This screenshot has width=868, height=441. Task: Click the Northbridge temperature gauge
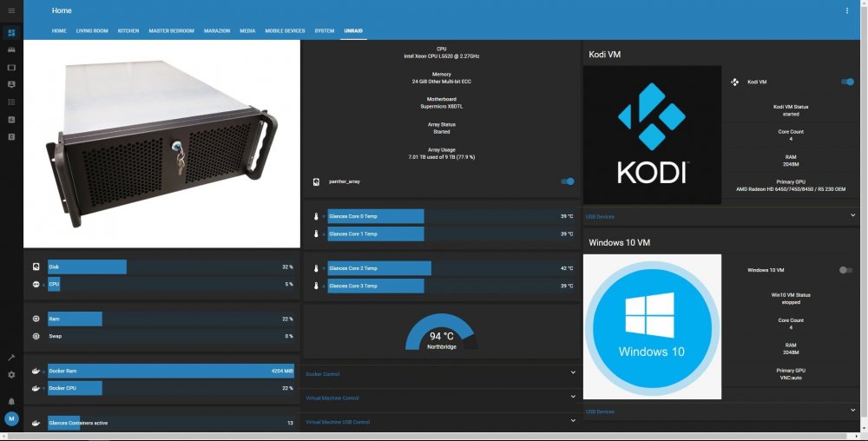[x=441, y=332]
